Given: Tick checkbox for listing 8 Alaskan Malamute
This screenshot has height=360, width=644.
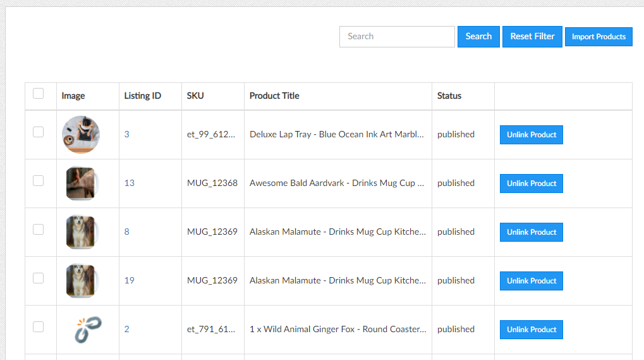Looking at the screenshot, I should tap(38, 229).
